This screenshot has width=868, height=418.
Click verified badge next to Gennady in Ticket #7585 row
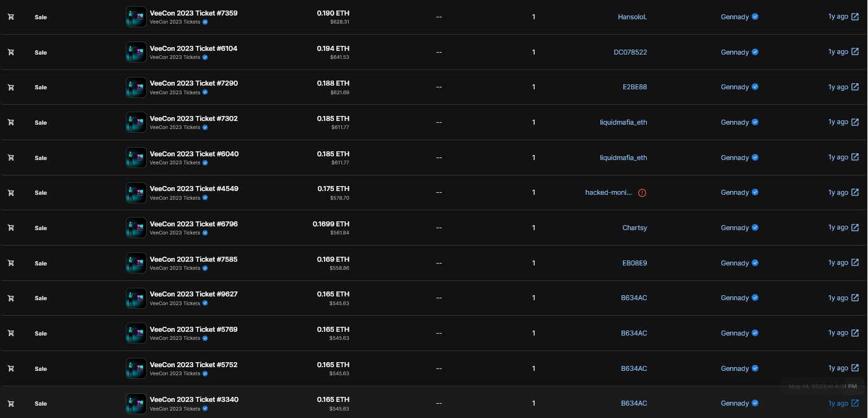[x=755, y=263]
